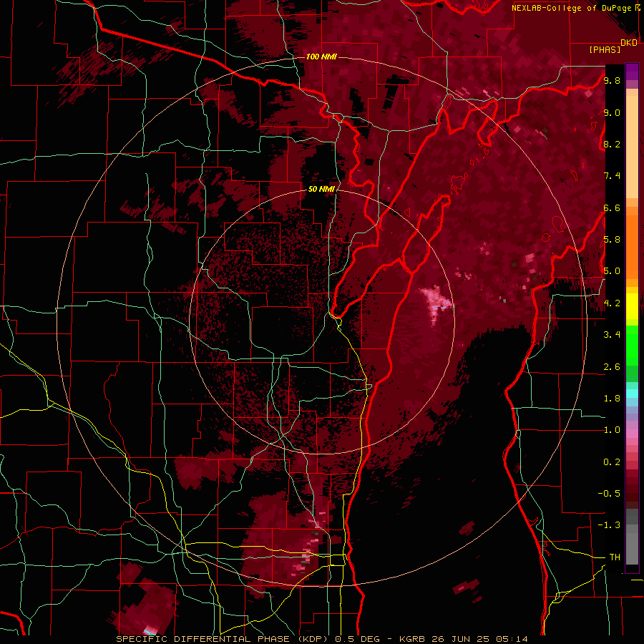The width and height of the screenshot is (644, 644).
Task: Click the 2.6 legend value
Action: click(x=612, y=367)
